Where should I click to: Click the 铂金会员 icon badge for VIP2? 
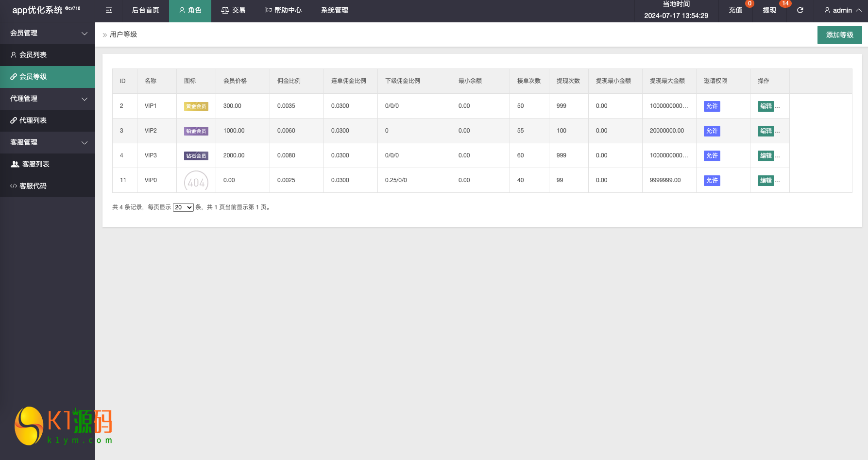point(196,131)
